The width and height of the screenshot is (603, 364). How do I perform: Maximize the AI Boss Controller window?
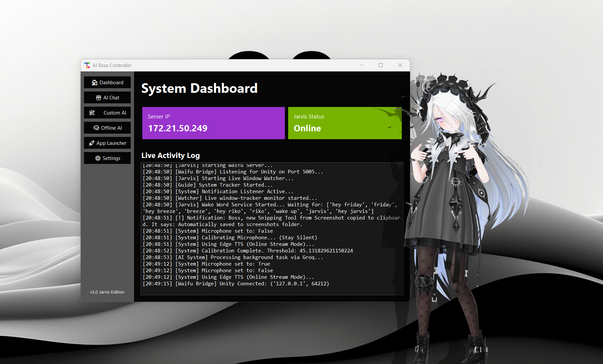[381, 65]
